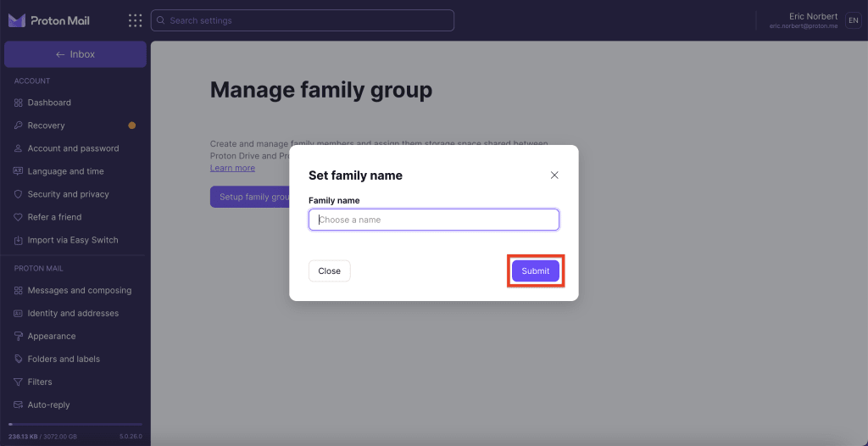
Task: Click the PROTON MAIL section header
Action: 39,269
